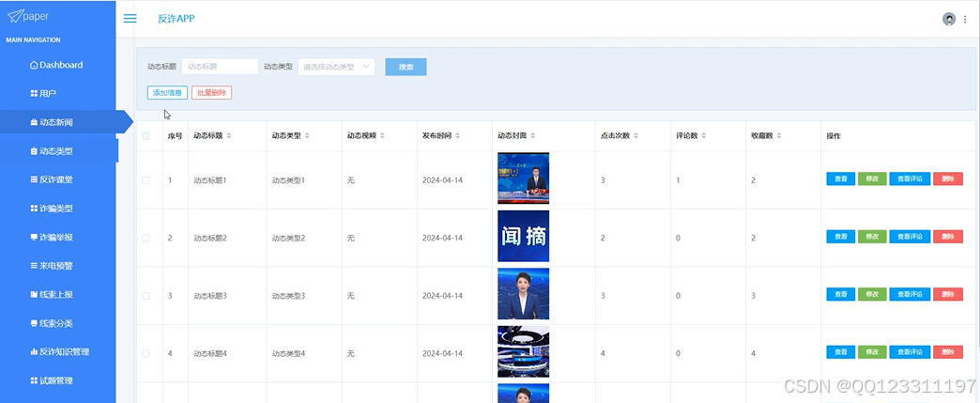Open Dashboard in sidebar
Viewport: 980px width, 403px height.
point(57,65)
